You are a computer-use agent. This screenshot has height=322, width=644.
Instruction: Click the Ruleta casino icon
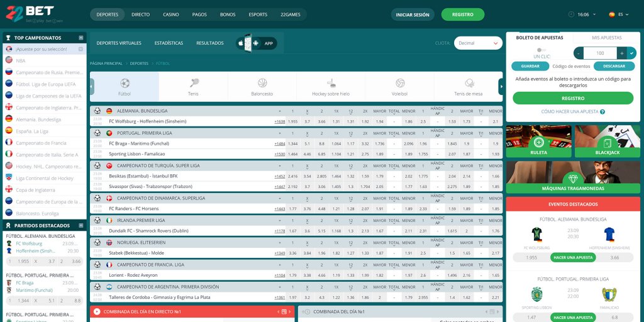click(538, 143)
